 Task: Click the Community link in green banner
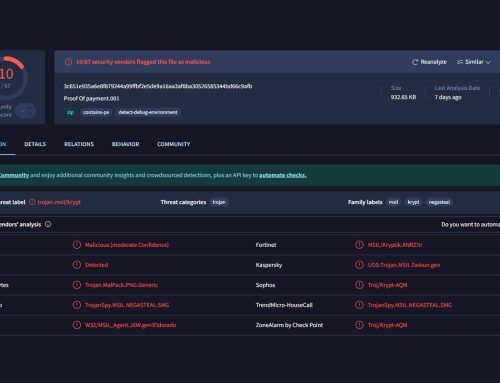[x=14, y=175]
